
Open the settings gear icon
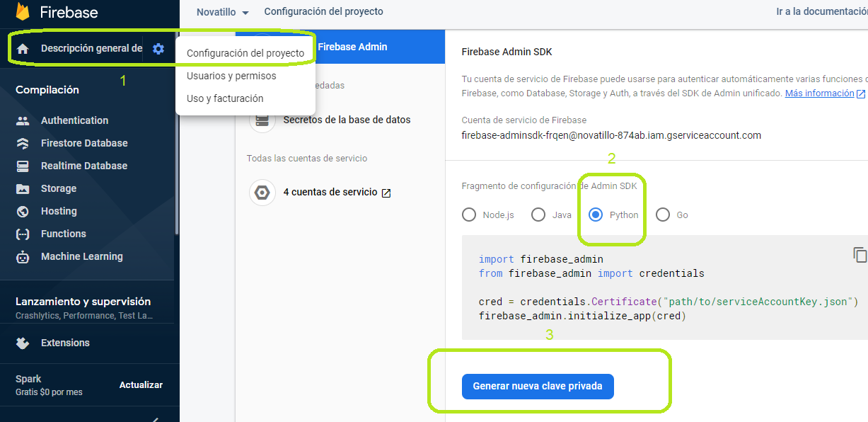pos(158,49)
